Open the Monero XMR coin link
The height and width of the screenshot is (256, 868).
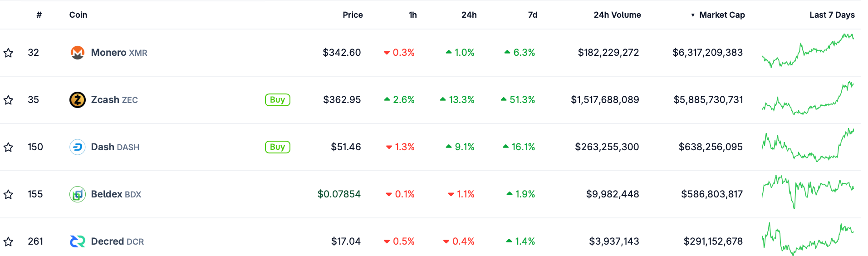pyautogui.click(x=119, y=53)
